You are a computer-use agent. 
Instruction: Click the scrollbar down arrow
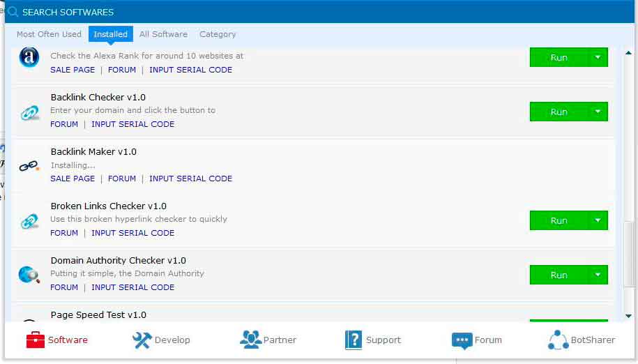[x=629, y=316]
